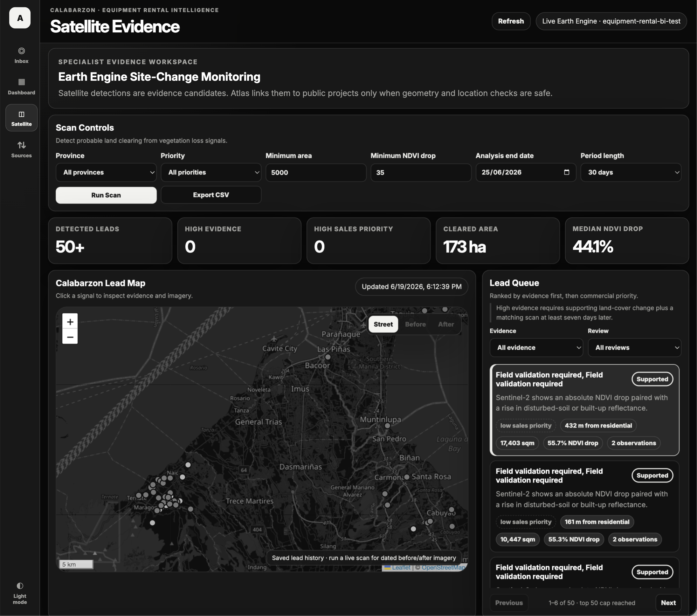Screen dimensions: 697x616
Task: Click the Live Earth Engine status pill
Action: click(611, 21)
